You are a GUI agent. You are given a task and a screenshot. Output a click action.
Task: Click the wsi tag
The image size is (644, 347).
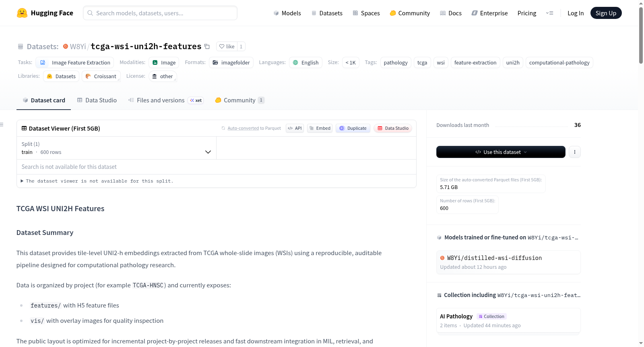(441, 62)
